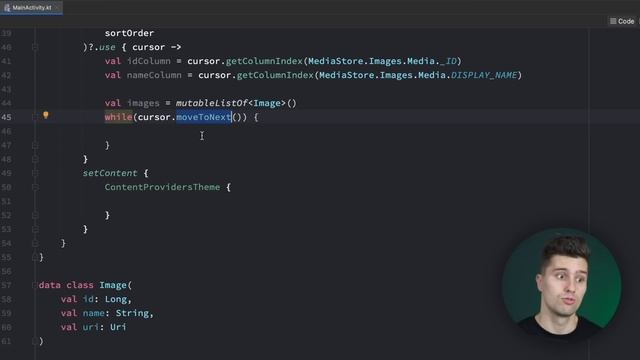This screenshot has width=640, height=360.
Task: Click the _ID constant on line 41
Action: pos(448,61)
